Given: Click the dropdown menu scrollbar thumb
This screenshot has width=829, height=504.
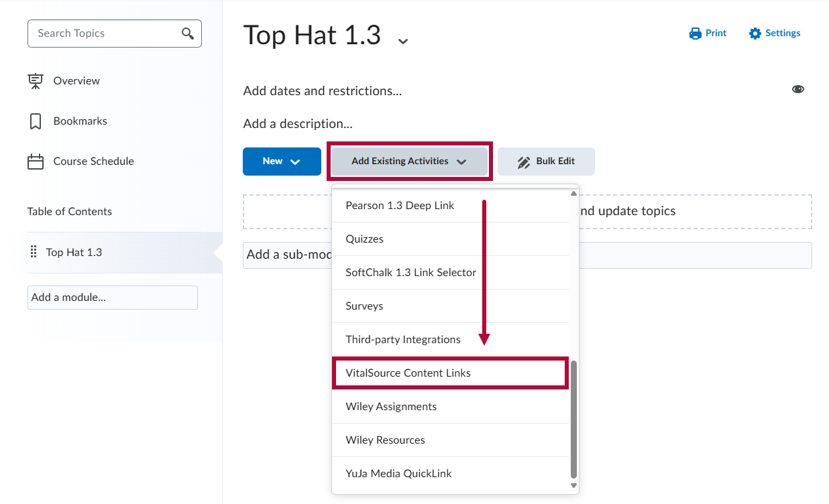Looking at the screenshot, I should click(x=573, y=418).
